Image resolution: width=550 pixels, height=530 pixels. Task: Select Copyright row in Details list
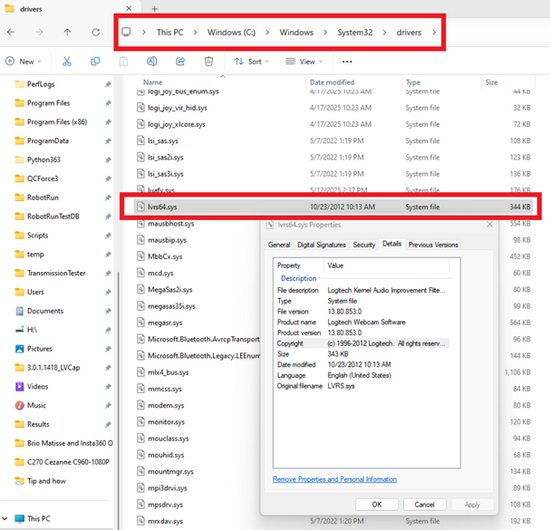363,343
